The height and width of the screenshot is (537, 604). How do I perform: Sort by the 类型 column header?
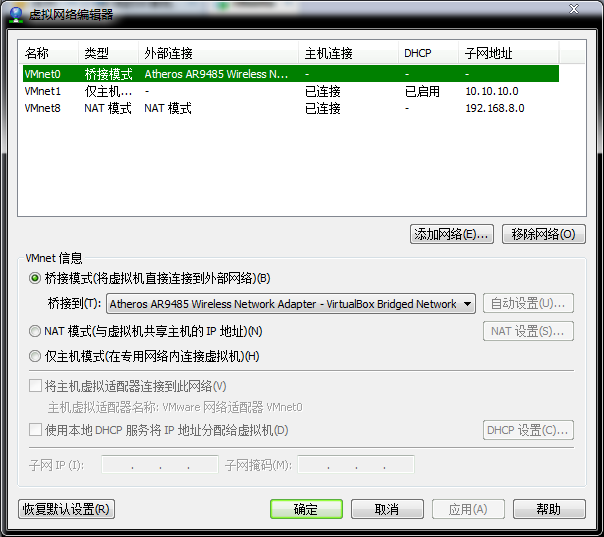pos(108,53)
